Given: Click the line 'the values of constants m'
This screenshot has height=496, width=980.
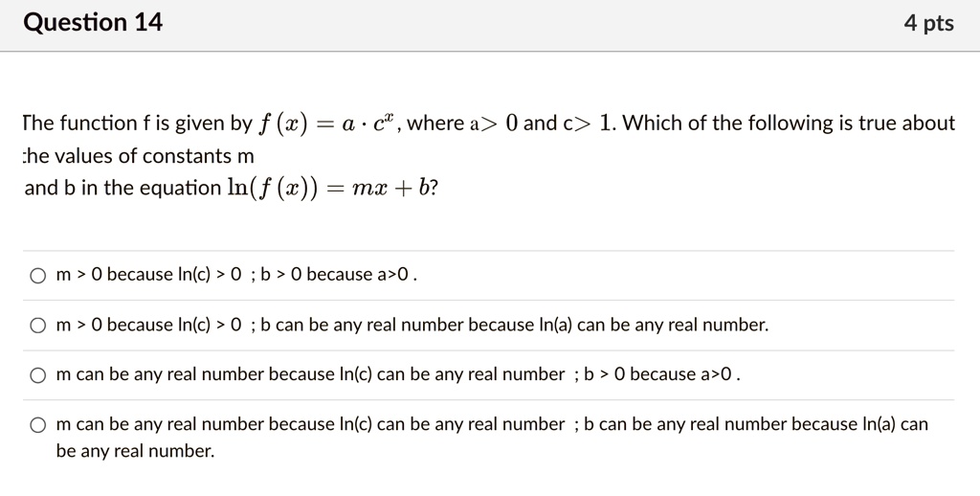Looking at the screenshot, I should [x=138, y=156].
